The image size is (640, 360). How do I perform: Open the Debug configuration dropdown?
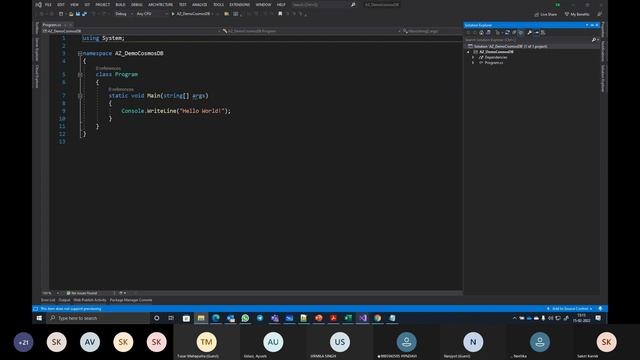[x=123, y=14]
